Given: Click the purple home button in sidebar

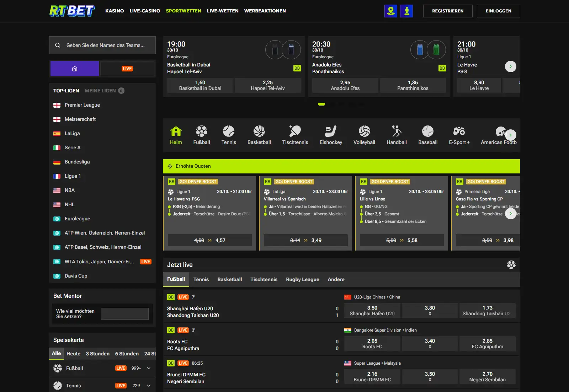Looking at the screenshot, I should (x=75, y=69).
